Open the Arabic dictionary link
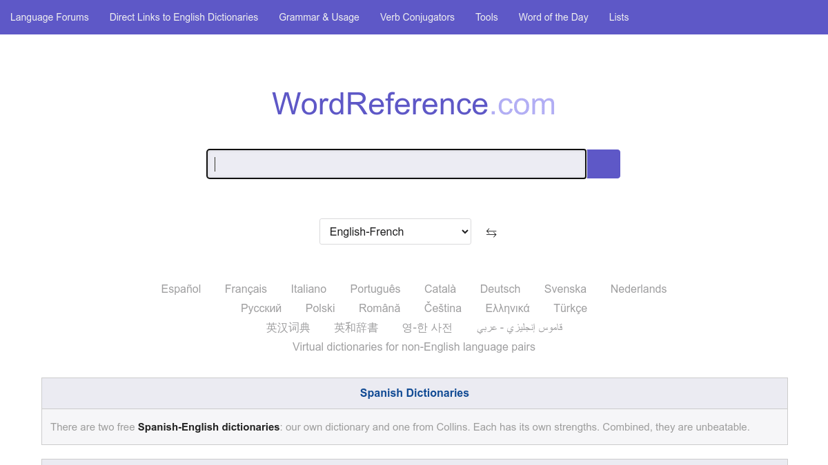 click(x=520, y=328)
